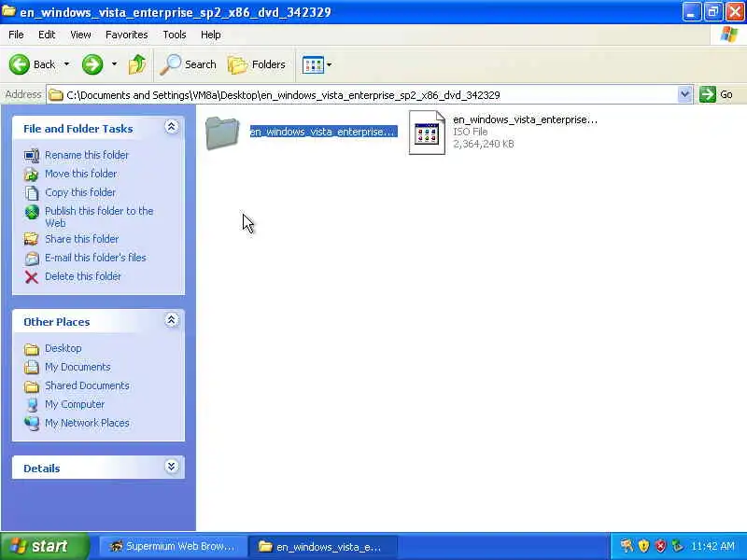
Task: Click Copy this folder
Action: (x=80, y=192)
